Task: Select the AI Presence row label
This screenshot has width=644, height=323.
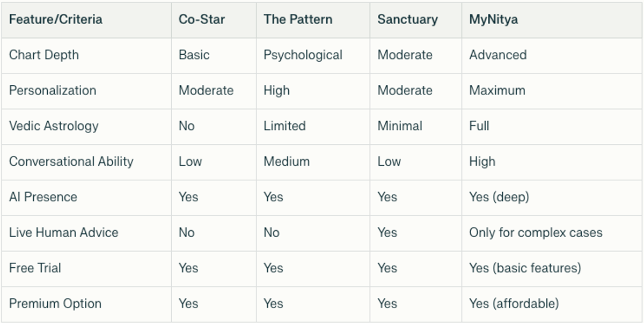Action: point(43,197)
